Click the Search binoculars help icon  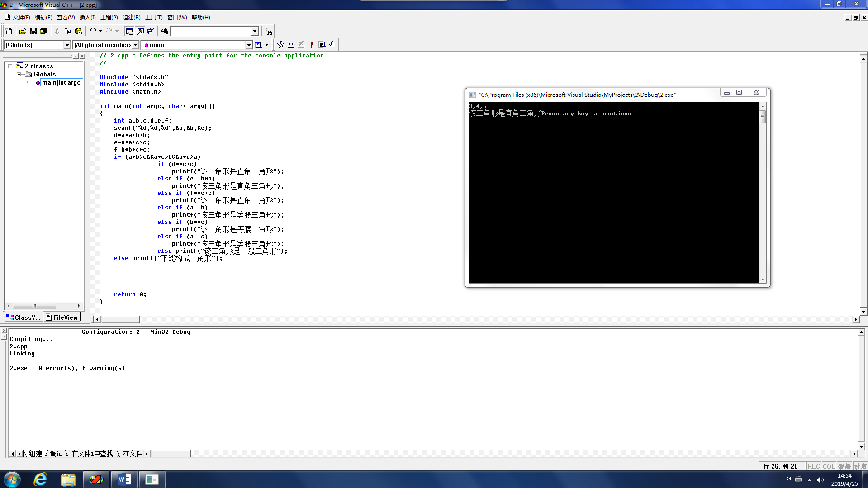coord(269,31)
